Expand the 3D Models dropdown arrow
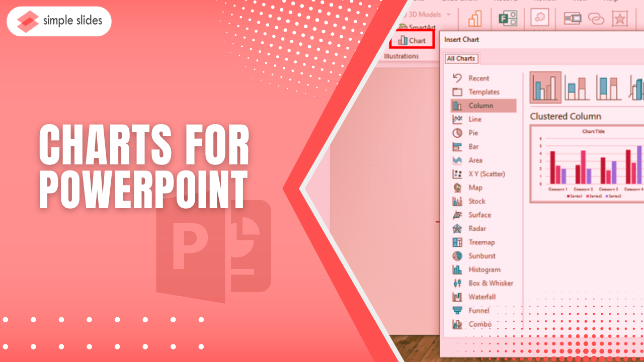The width and height of the screenshot is (644, 362). point(449,15)
